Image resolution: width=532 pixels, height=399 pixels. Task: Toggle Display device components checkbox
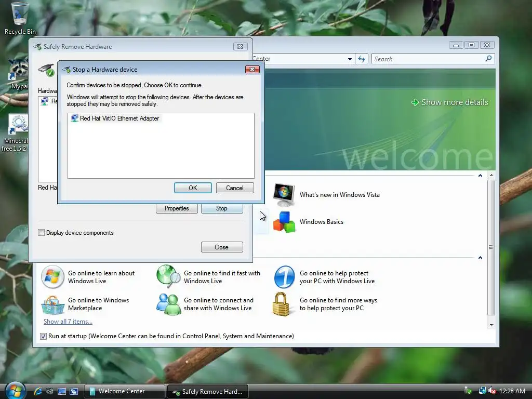[42, 232]
